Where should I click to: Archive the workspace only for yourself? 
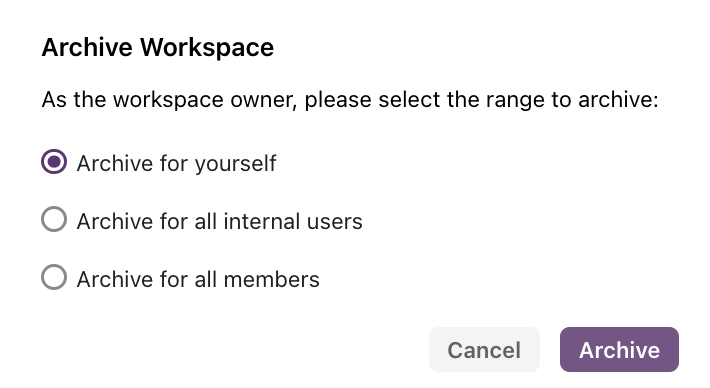[54, 162]
